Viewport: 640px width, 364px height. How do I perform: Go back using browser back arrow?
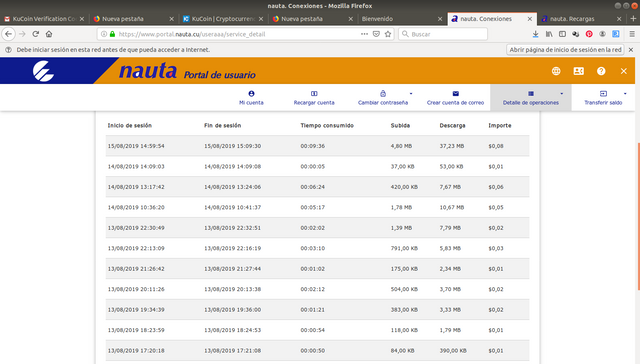(x=9, y=34)
